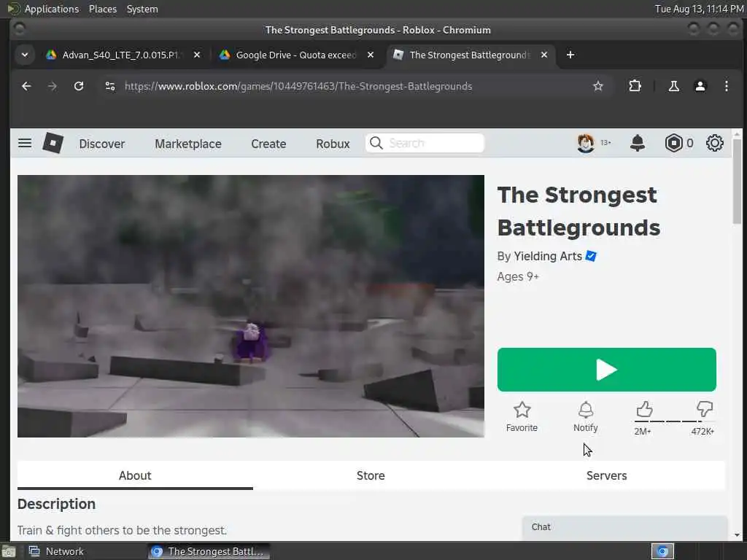Open the Chrome Labs flask icon
The height and width of the screenshot is (560, 747).
[x=673, y=86]
